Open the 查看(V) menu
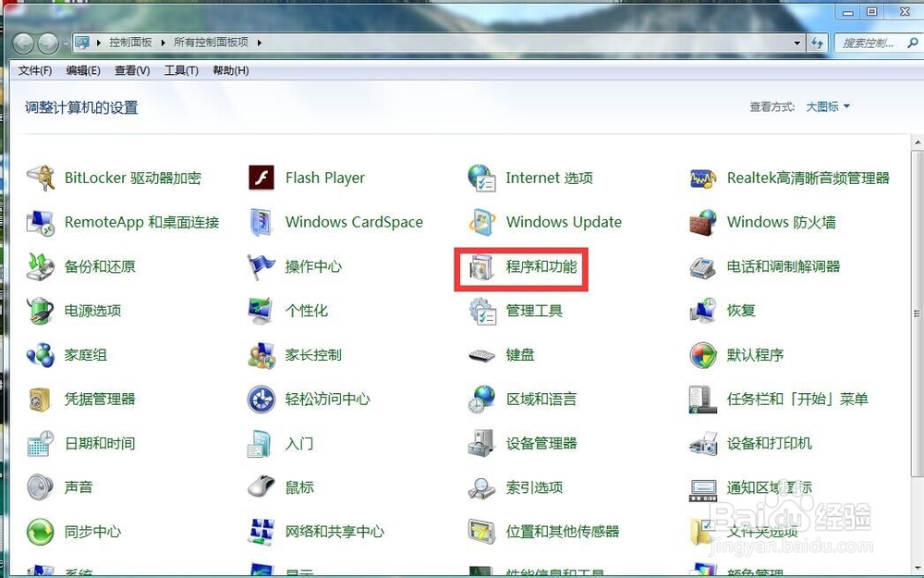Viewport: 924px width, 578px height. tap(130, 70)
